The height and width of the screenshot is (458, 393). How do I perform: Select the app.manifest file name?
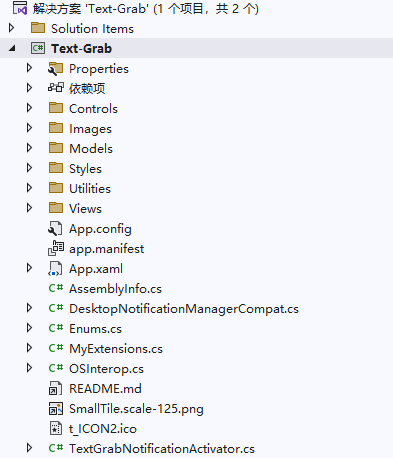tap(107, 249)
